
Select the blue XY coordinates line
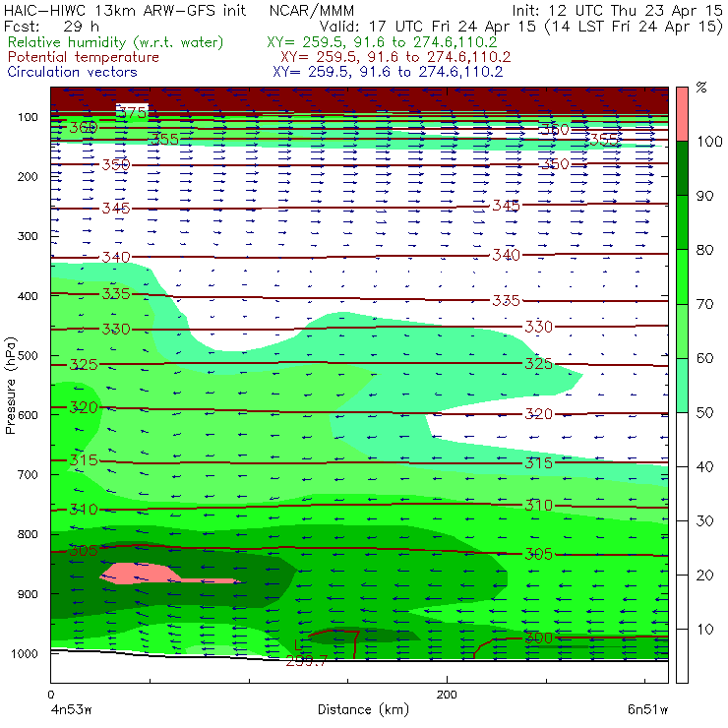(388, 72)
